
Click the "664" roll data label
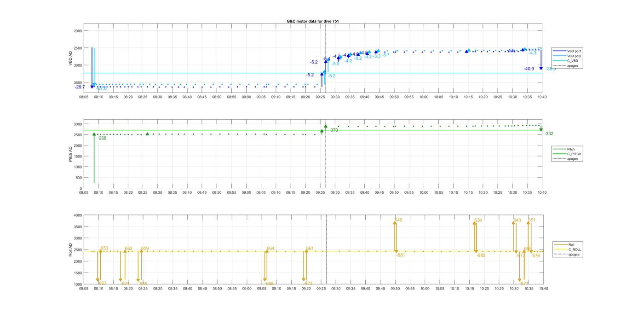tap(270, 249)
